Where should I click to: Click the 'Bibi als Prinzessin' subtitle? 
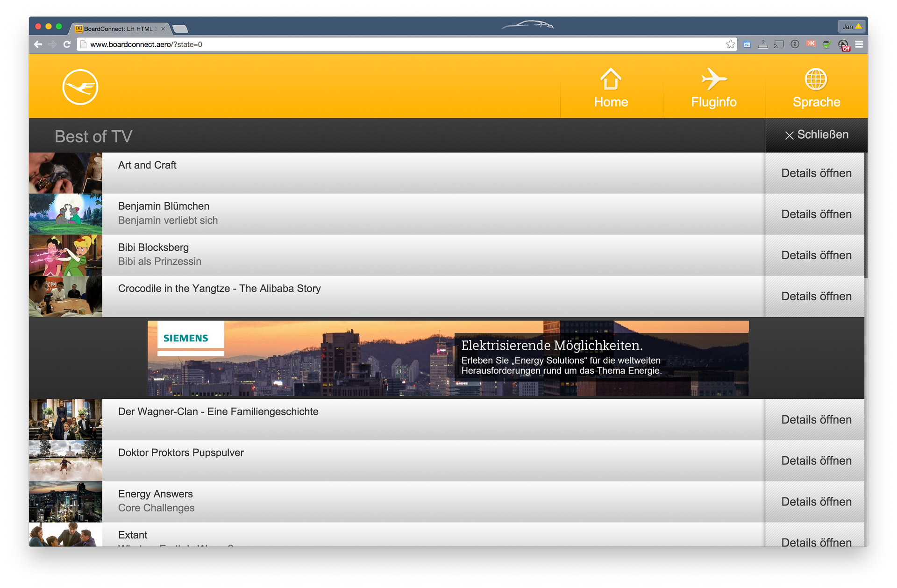pyautogui.click(x=160, y=262)
